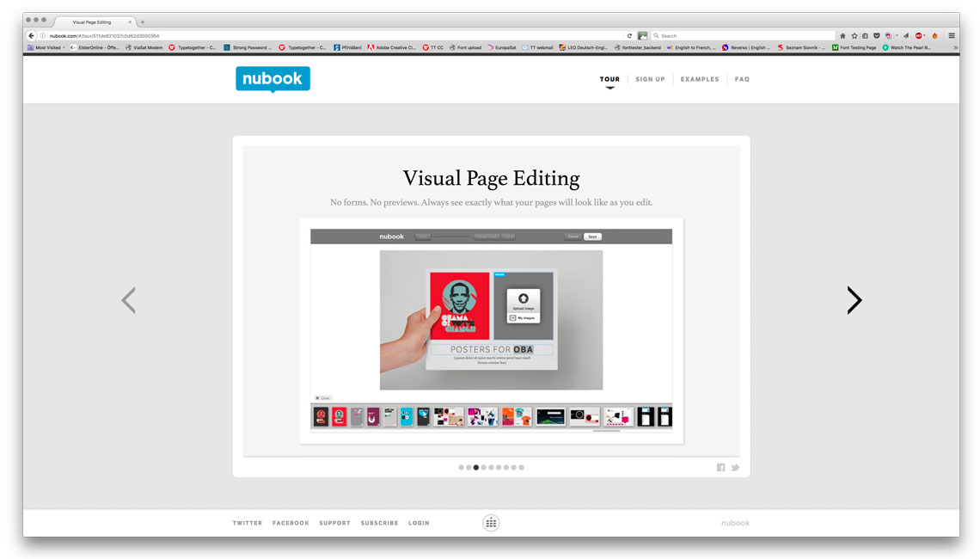Open the SUBSCRIBE footer link

click(x=379, y=523)
